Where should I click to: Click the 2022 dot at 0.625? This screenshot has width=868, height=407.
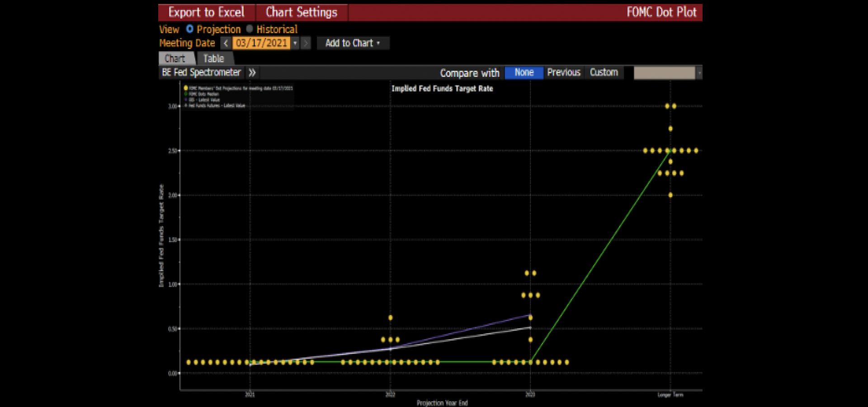[x=391, y=318]
